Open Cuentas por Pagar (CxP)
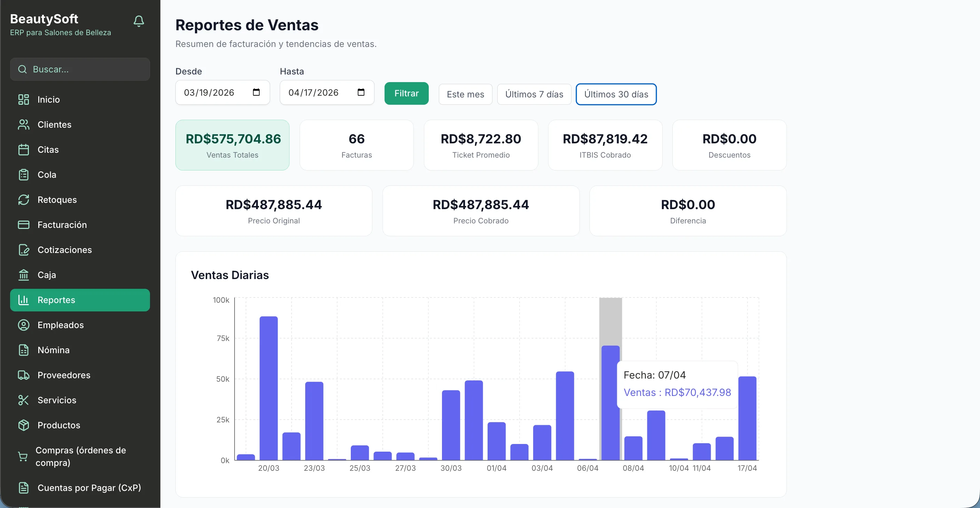The width and height of the screenshot is (980, 508). pyautogui.click(x=89, y=488)
